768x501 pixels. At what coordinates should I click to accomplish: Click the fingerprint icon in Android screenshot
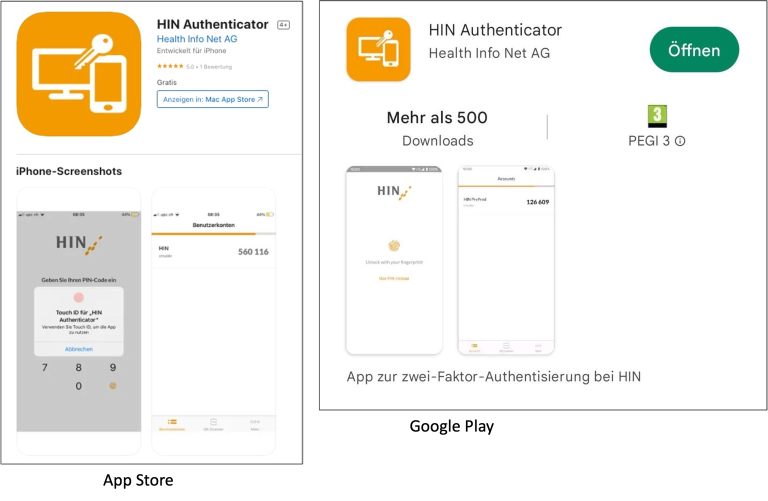[x=394, y=245]
